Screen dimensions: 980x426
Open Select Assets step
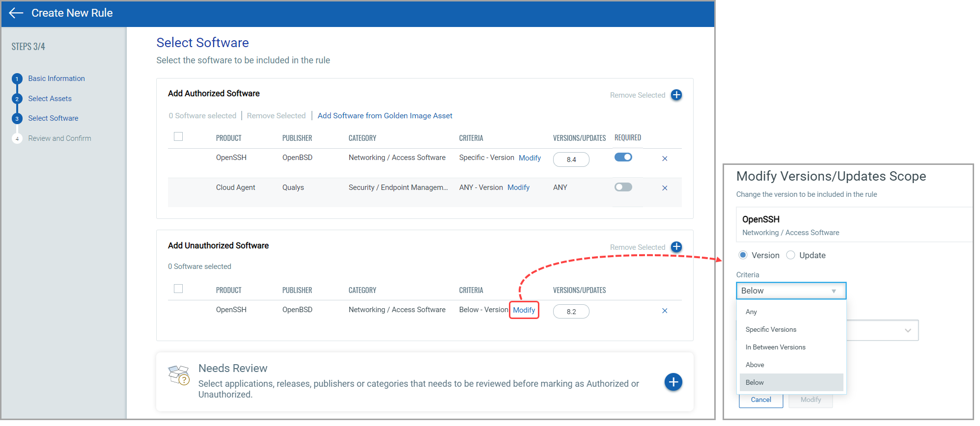pos(50,99)
